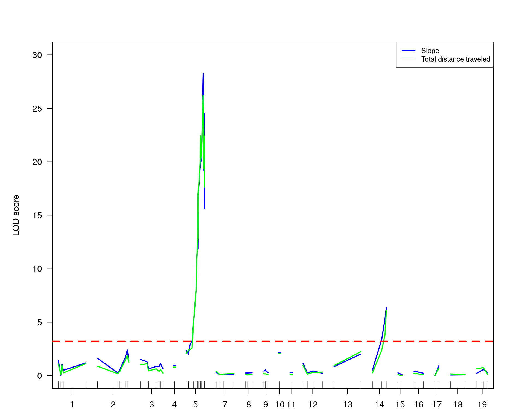This screenshot has width=525, height=420.
Task: Click the LOD curve segment on chromosome 13
Action: [x=348, y=360]
